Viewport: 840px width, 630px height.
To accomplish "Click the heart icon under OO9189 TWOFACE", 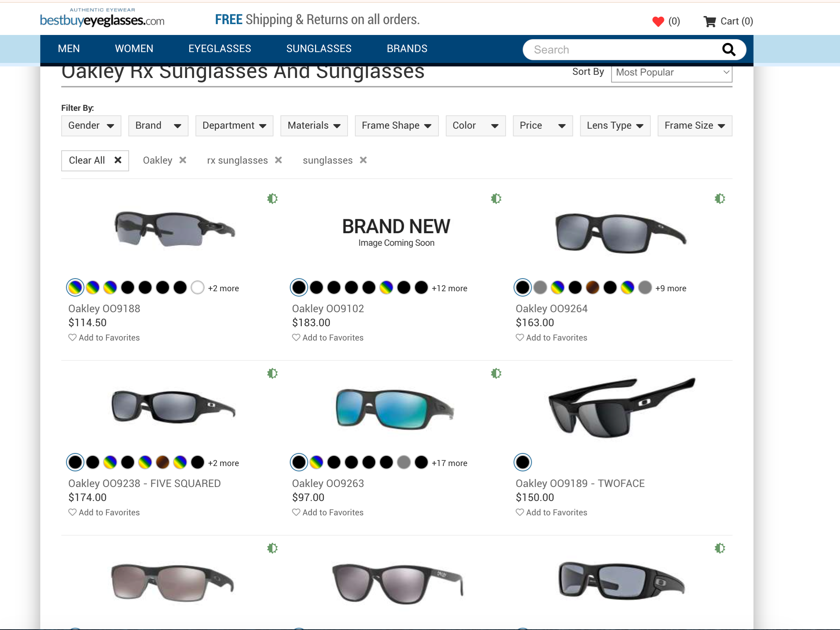I will pyautogui.click(x=520, y=512).
